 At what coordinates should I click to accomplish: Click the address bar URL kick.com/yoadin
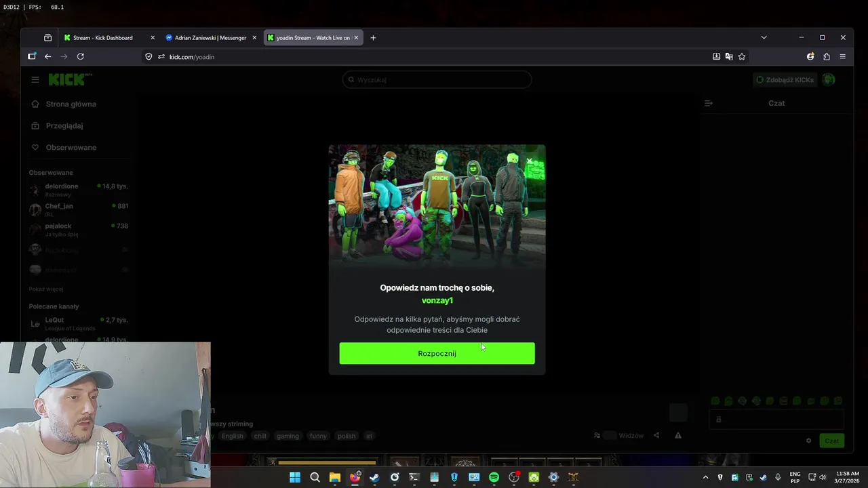pyautogui.click(x=192, y=57)
